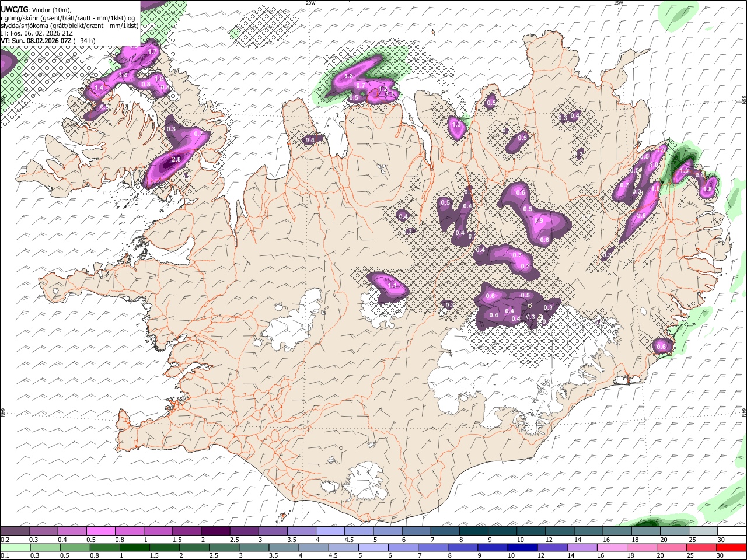Image resolution: width=747 pixels, height=560 pixels.
Task: Pick the dark purple upper swatch starting at 2
Action: pyautogui.click(x=215, y=531)
